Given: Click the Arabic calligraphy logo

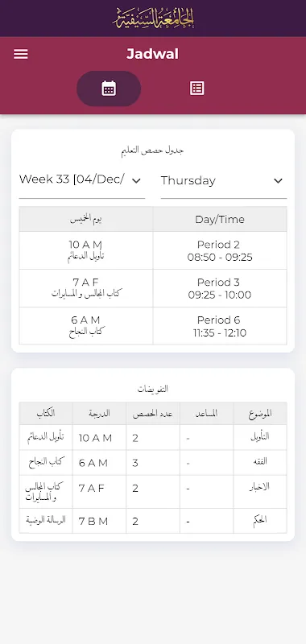Looking at the screenshot, I should click(x=153, y=19).
